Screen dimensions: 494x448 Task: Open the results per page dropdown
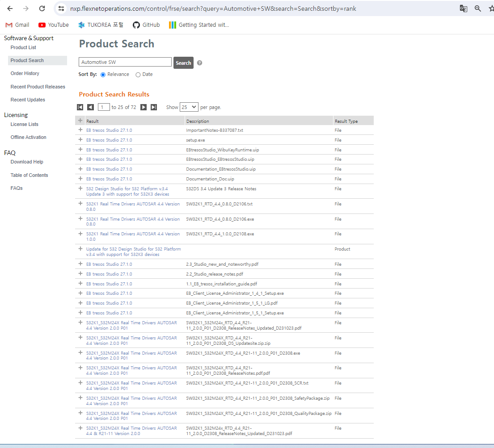189,107
